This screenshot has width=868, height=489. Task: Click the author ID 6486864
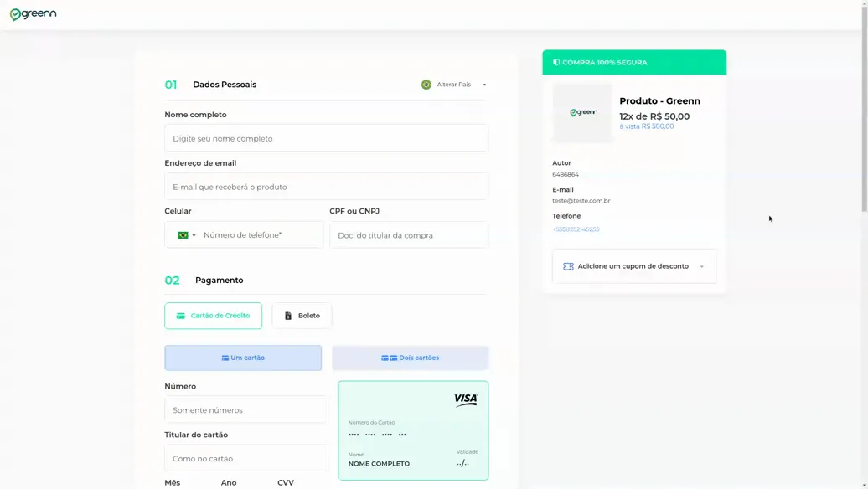(566, 174)
